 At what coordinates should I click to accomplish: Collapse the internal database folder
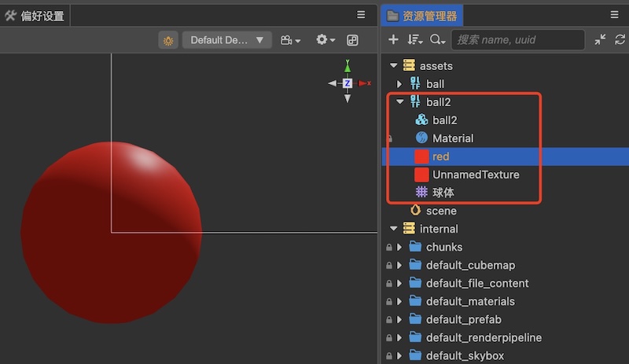coord(394,229)
